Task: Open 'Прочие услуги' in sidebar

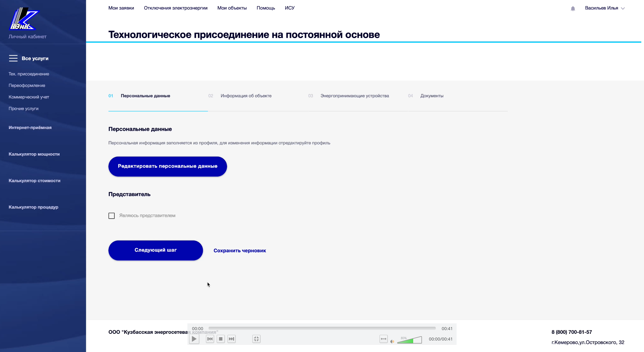Action: [x=24, y=108]
